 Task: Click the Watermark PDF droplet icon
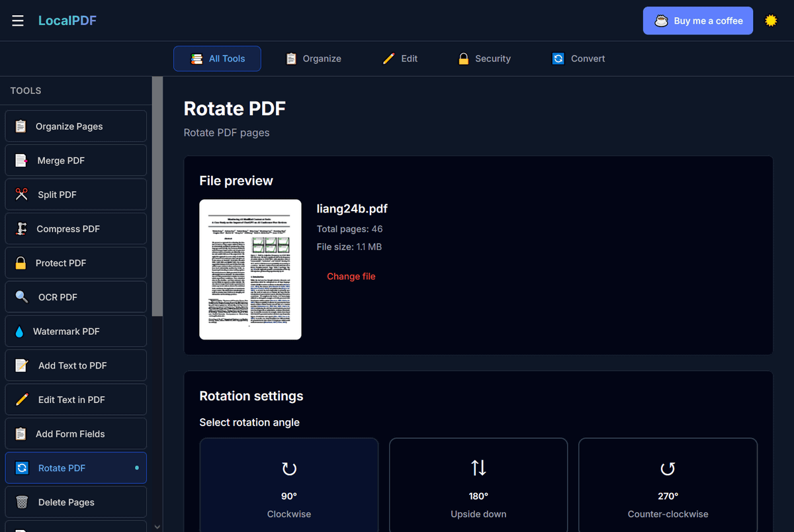pos(19,332)
